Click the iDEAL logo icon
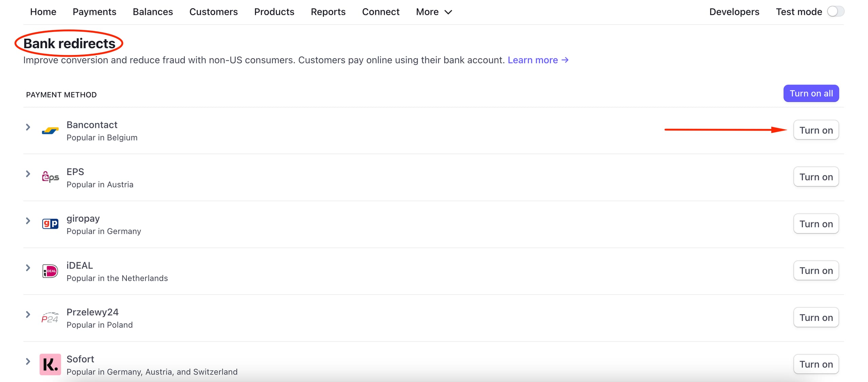Screen dimensions: 868x382 tap(50, 271)
